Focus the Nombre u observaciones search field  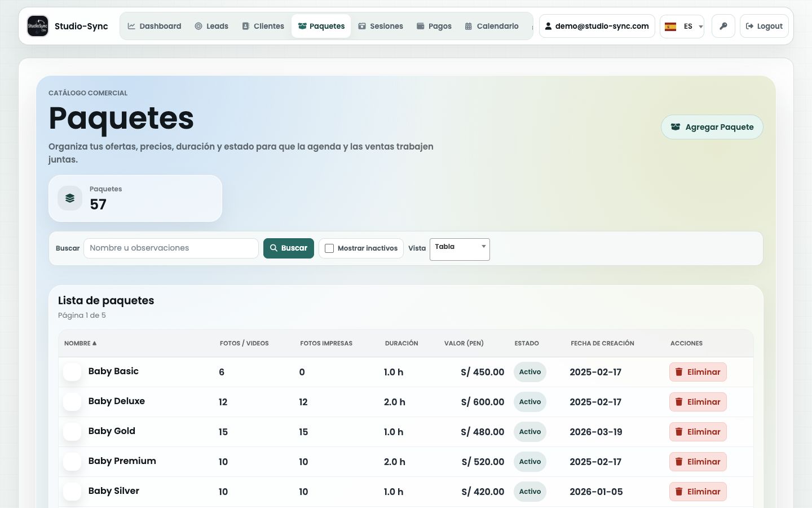pyautogui.click(x=171, y=248)
